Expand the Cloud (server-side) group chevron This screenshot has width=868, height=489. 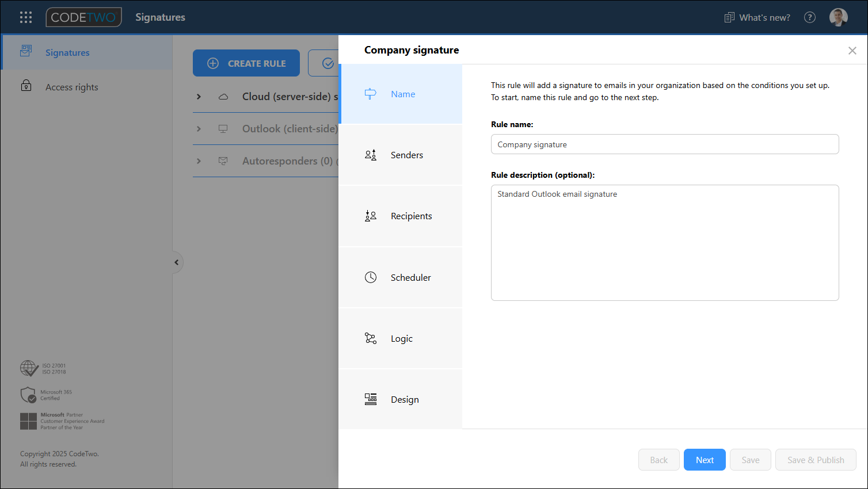tap(199, 97)
